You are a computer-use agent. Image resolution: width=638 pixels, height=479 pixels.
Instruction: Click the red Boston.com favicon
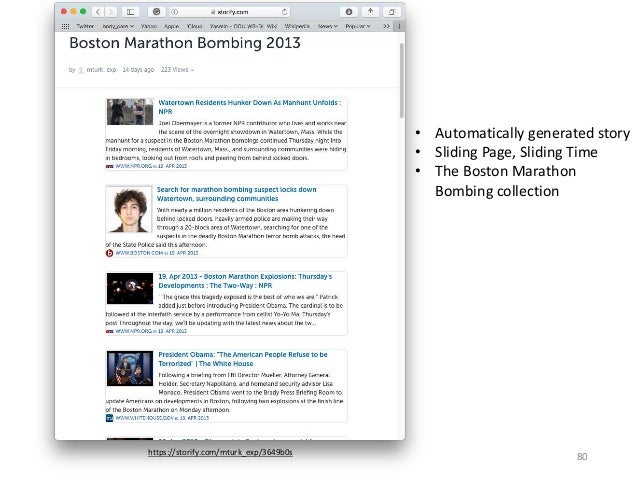pos(109,253)
